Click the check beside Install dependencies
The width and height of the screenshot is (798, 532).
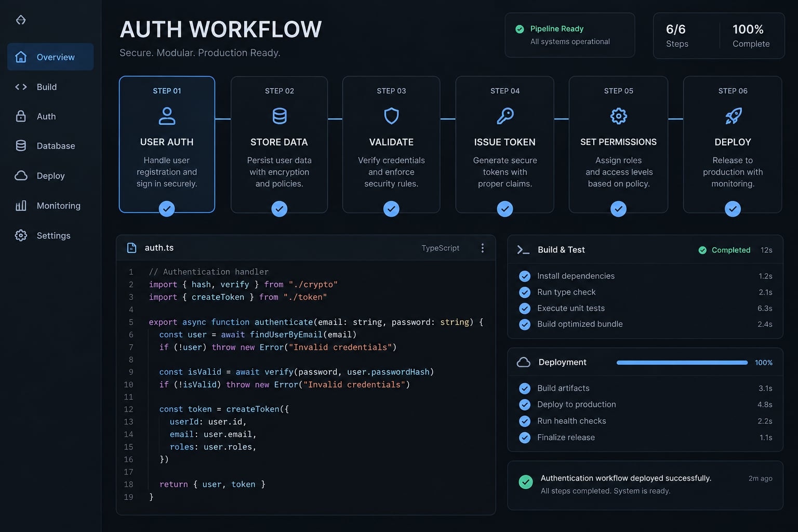525,276
